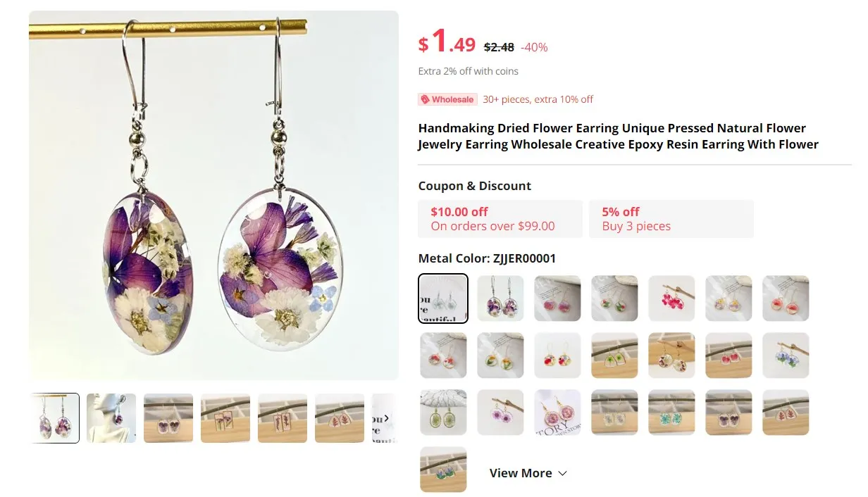Click Extra 2% off with coins text
868x497 pixels.
point(468,71)
